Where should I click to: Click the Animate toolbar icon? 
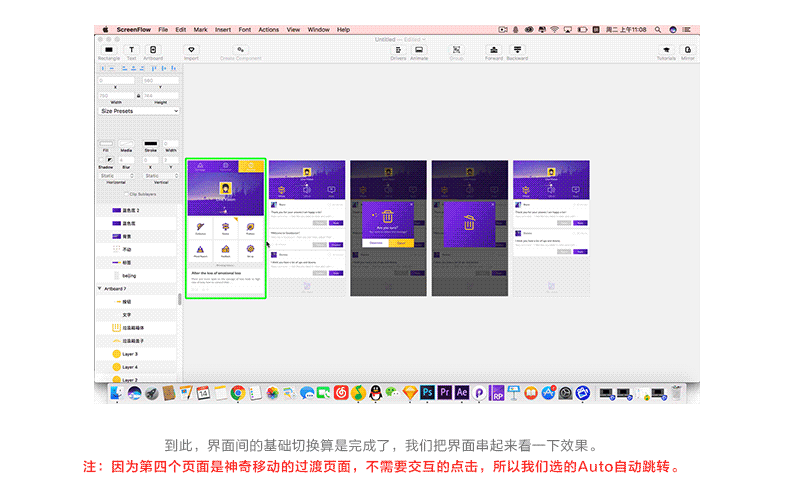tap(419, 49)
